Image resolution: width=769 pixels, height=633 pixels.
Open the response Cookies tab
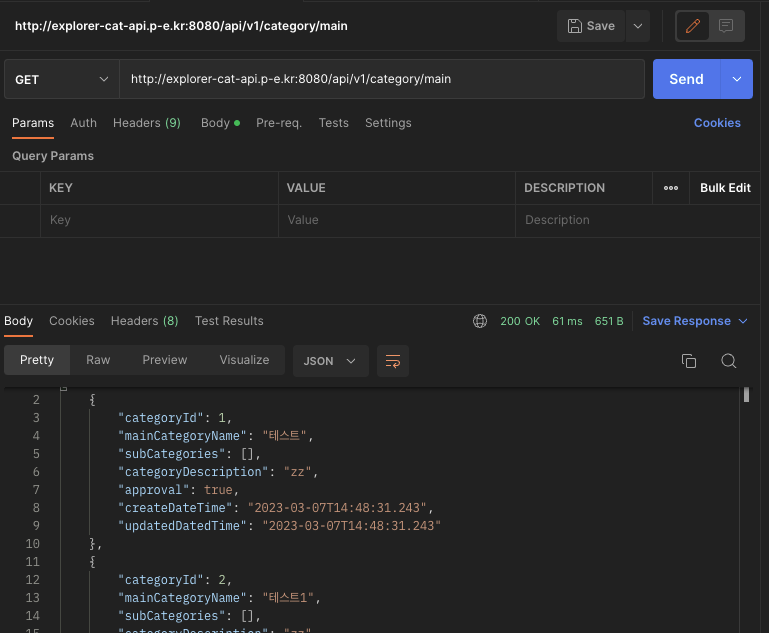tap(72, 321)
